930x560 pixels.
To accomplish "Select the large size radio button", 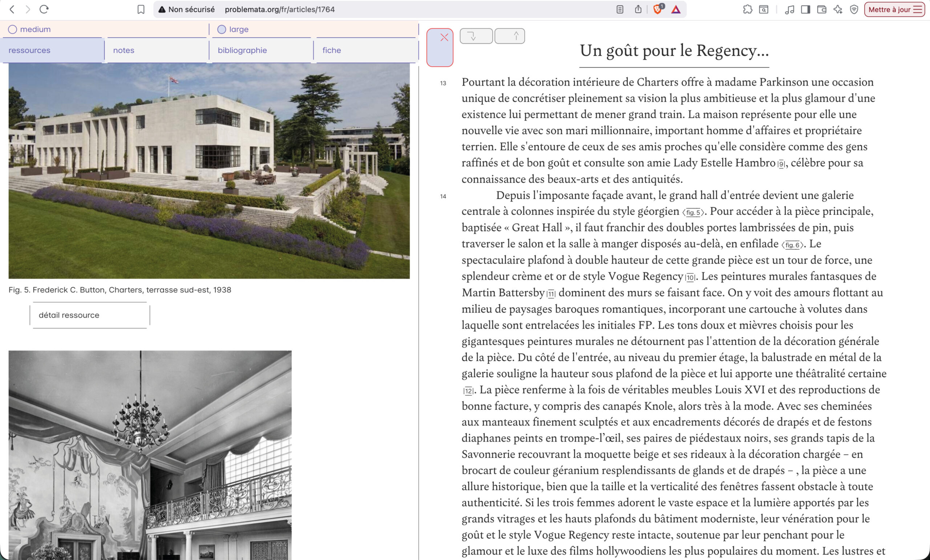I will 222,29.
